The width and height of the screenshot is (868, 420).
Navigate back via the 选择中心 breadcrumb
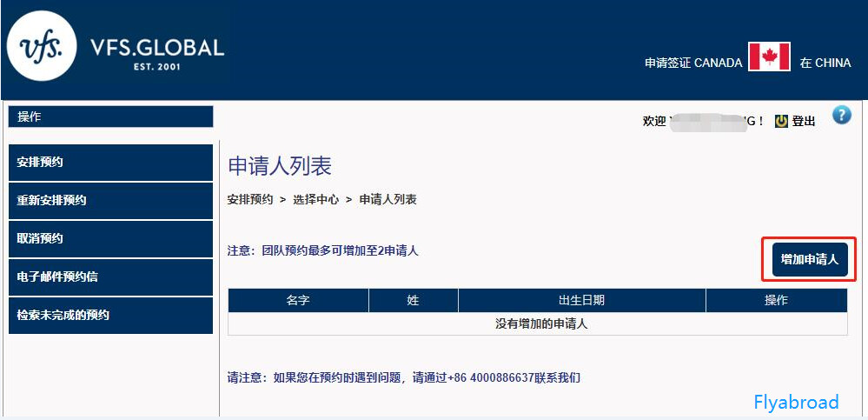click(x=315, y=199)
